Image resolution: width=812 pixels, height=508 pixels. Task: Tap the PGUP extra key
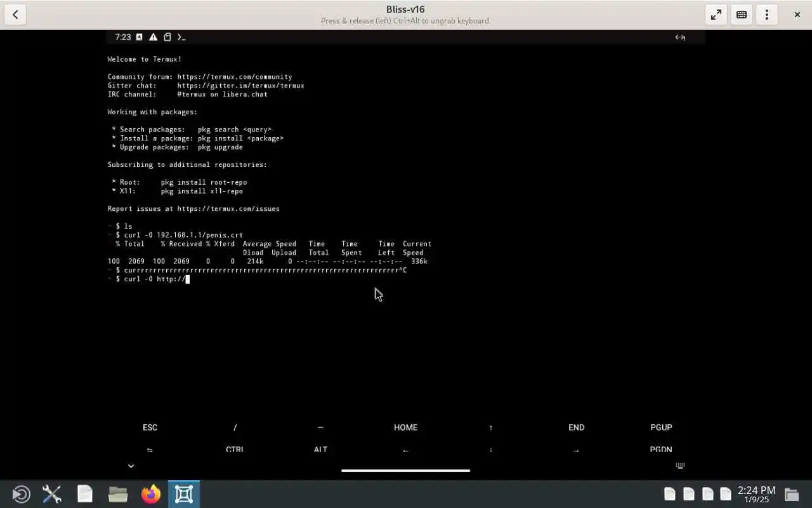[x=661, y=427]
